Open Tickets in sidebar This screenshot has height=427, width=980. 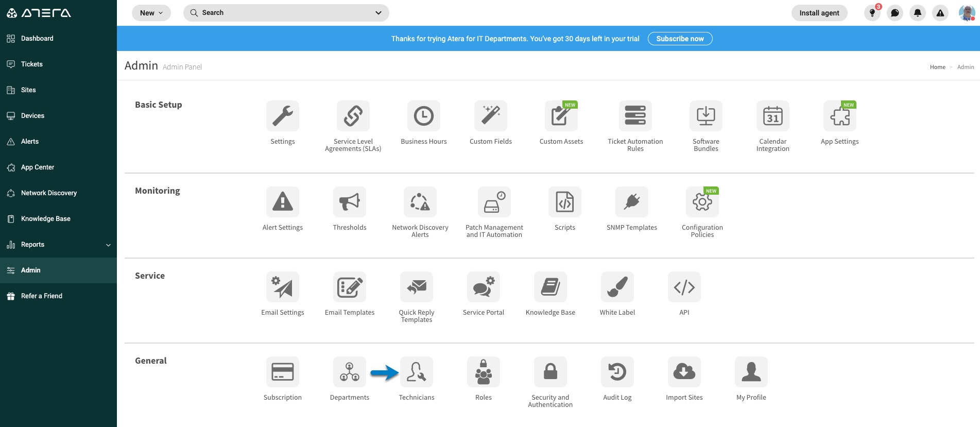click(58, 64)
